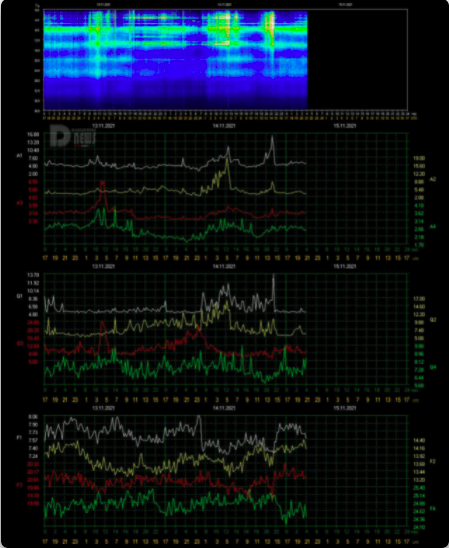Click the F1 series label

20,438
